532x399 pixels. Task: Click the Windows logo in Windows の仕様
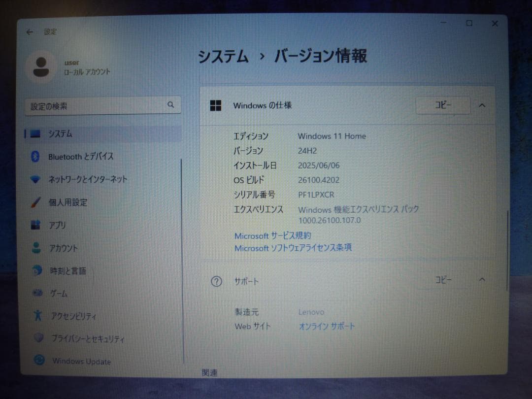[215, 105]
